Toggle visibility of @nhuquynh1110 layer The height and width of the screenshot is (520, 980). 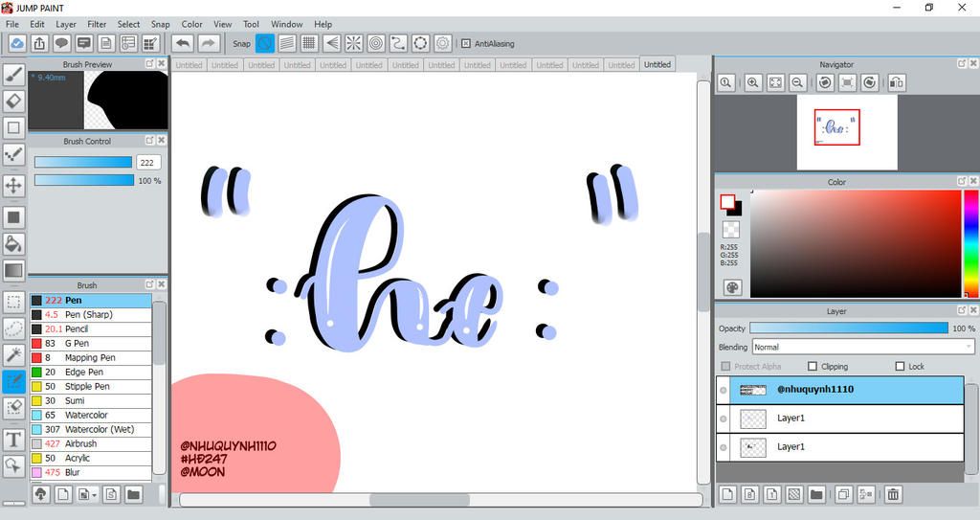tap(724, 390)
